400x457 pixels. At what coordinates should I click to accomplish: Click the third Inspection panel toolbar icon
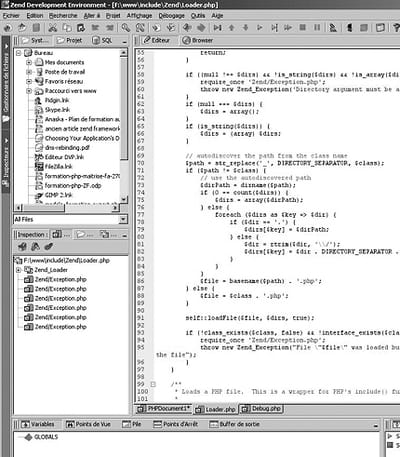click(48, 247)
